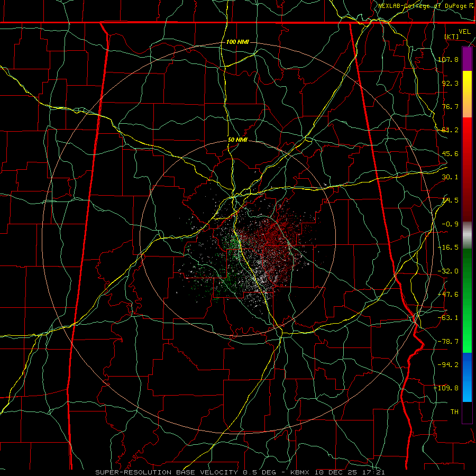Viewport: 476px width, 476px height.
Task: Click the -109.8 scale value
Action: [x=446, y=388]
